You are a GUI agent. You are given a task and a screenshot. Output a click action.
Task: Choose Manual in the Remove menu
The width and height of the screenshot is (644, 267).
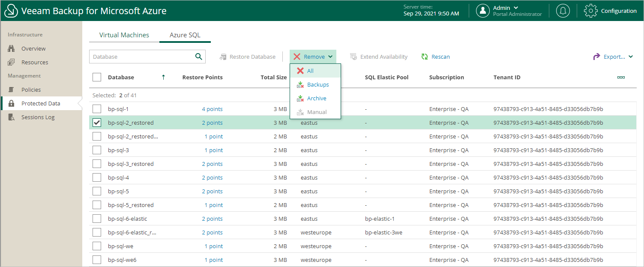coord(315,112)
